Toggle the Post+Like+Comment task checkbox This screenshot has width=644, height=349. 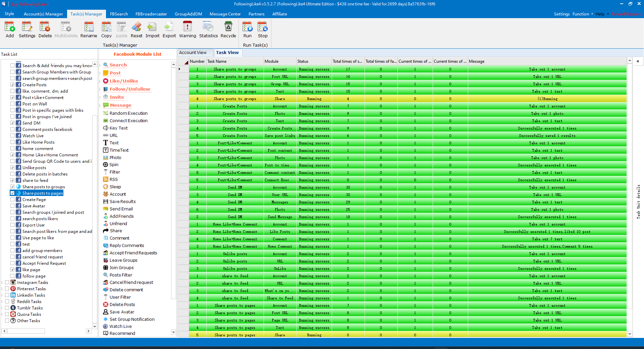click(x=12, y=98)
